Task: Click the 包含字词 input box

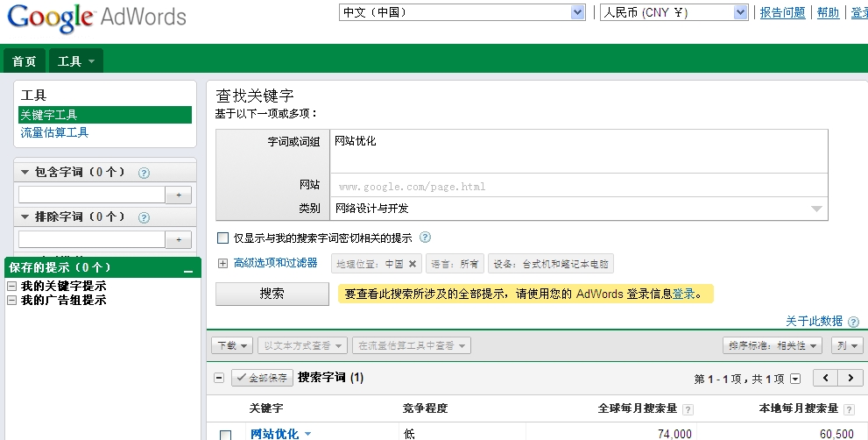Action: click(92, 195)
